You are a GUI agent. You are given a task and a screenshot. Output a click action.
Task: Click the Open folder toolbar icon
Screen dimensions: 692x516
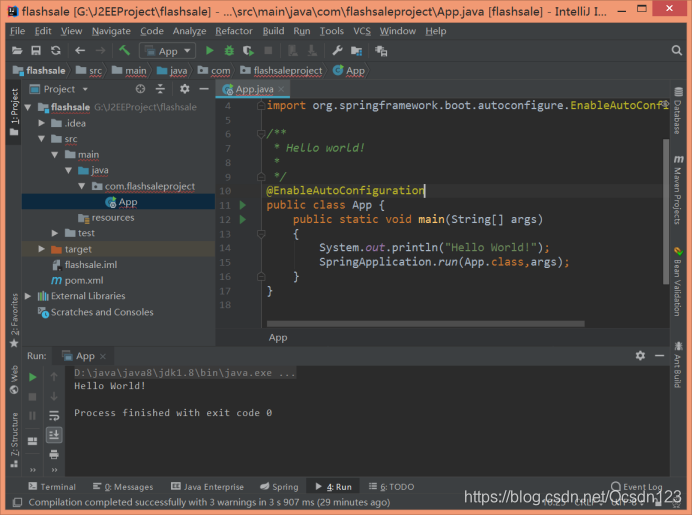(17, 51)
